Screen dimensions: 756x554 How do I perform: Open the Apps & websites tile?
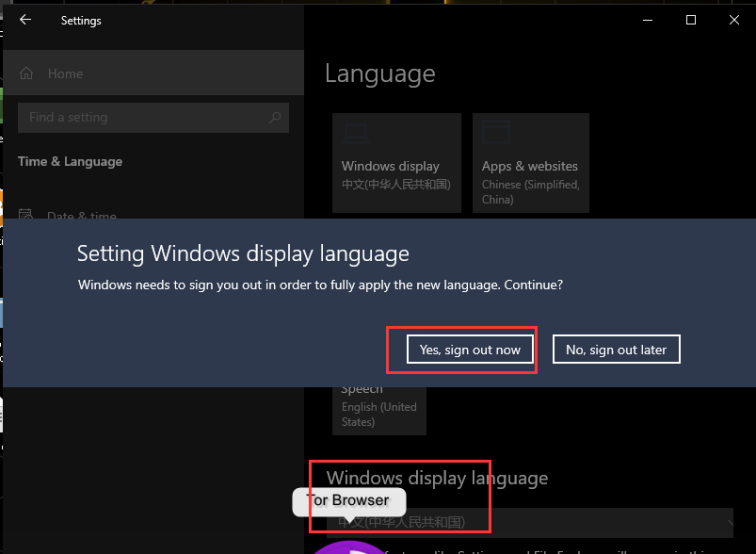pyautogui.click(x=530, y=163)
